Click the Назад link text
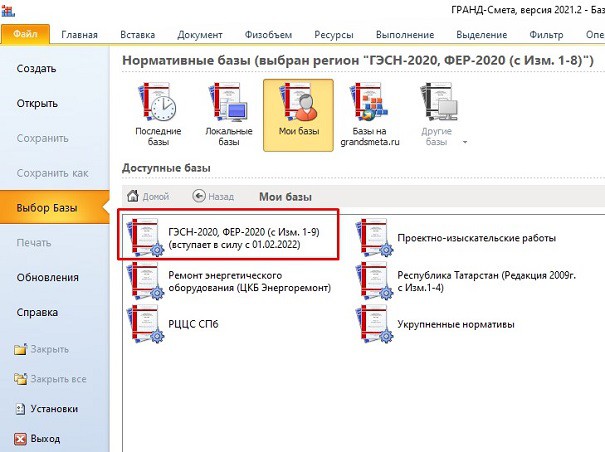This screenshot has height=452, width=605. click(x=221, y=196)
